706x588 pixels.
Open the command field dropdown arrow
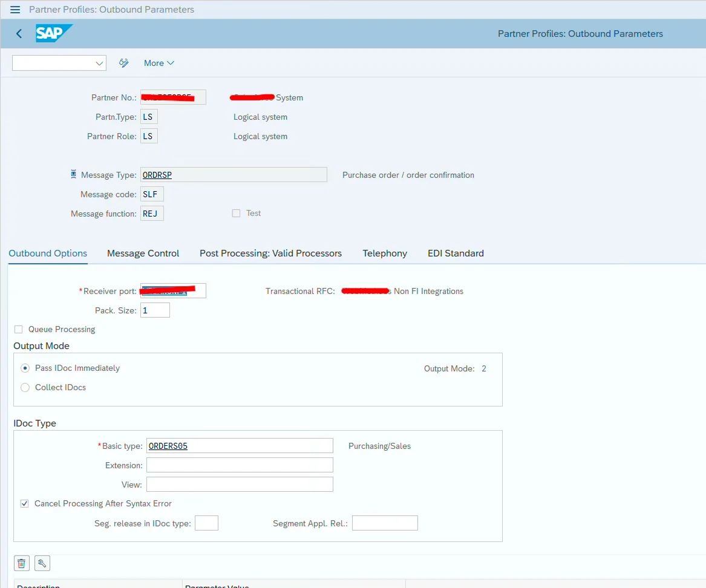click(x=98, y=62)
